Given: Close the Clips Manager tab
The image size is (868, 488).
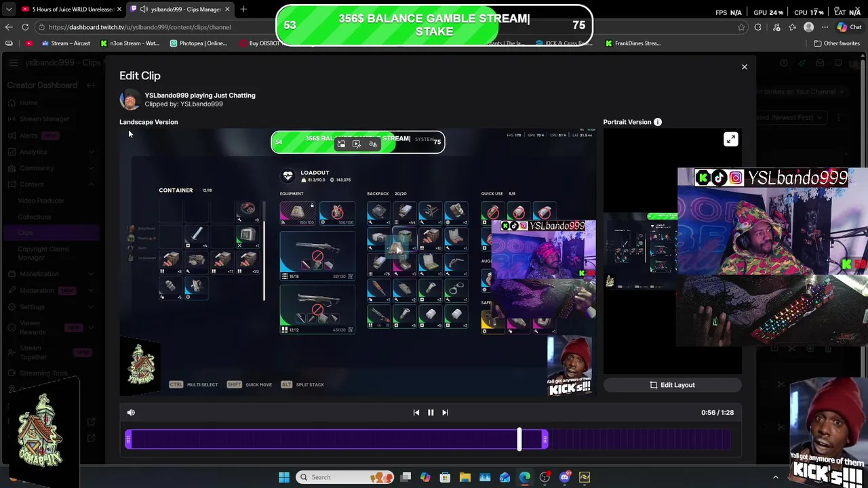Looking at the screenshot, I should 227,9.
